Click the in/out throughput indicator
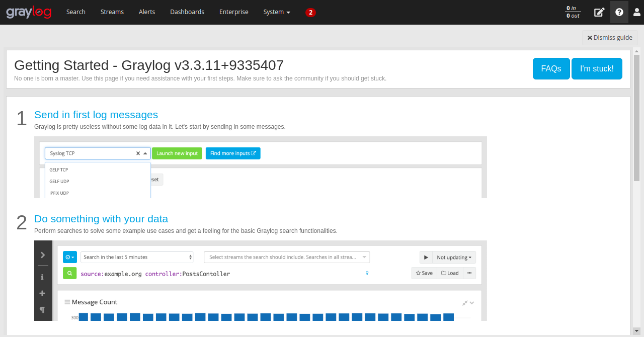 click(x=573, y=12)
